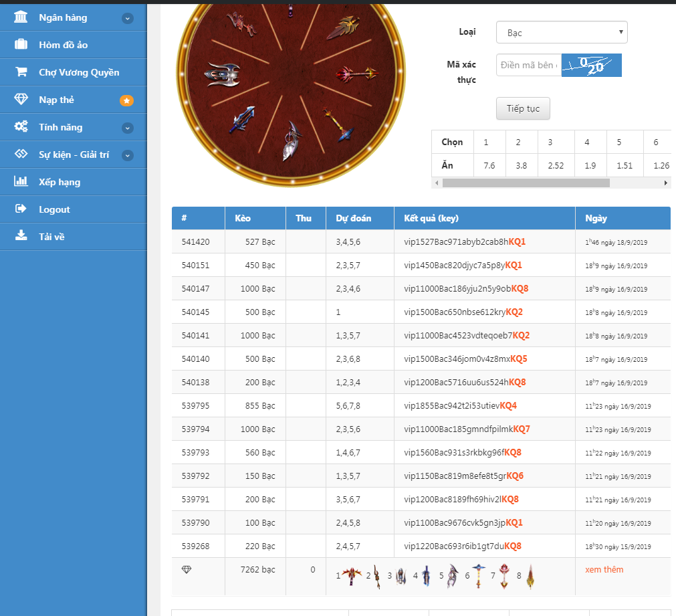Click the shopping cart icon for Chợ Vương Quyền

pos(21,72)
